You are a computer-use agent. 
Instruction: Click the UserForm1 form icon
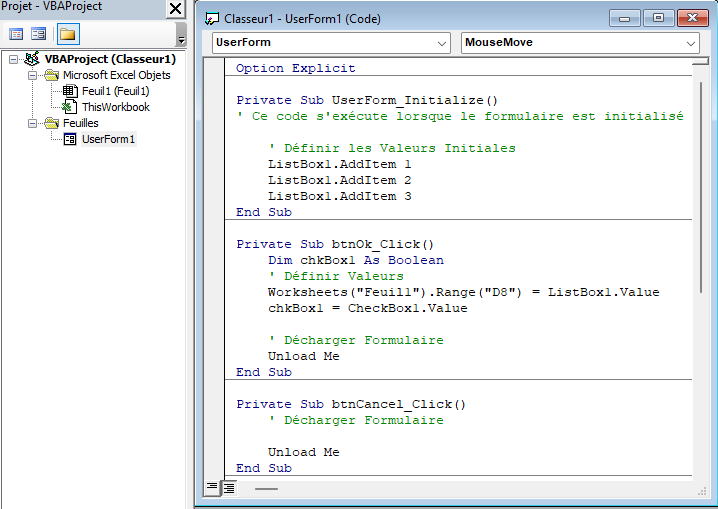(x=70, y=139)
